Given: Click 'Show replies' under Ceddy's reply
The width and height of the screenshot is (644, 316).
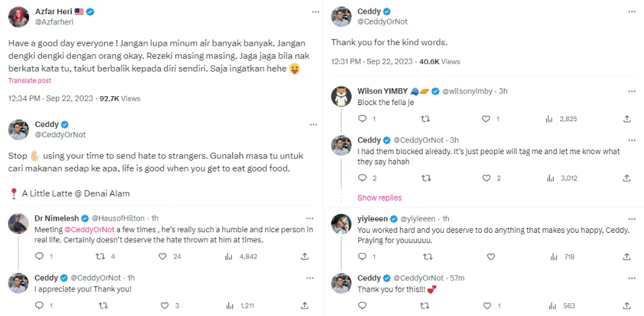Looking at the screenshot, I should click(x=379, y=198).
